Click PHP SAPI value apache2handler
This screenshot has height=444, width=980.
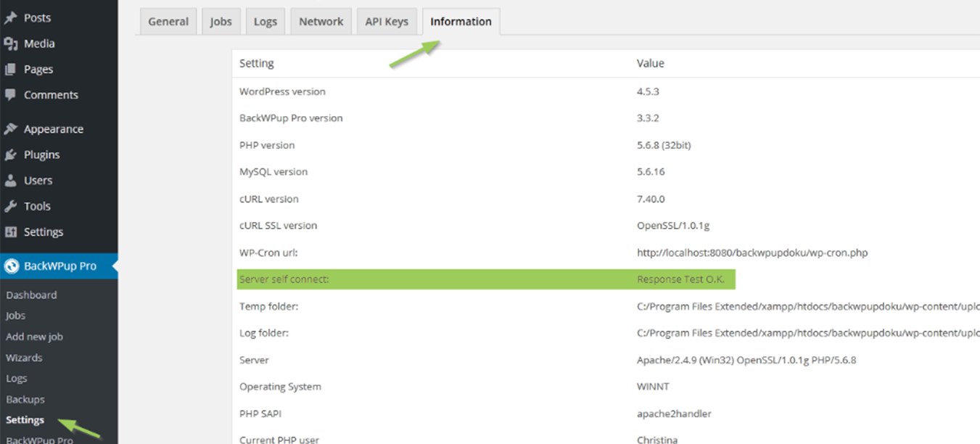[x=674, y=414]
